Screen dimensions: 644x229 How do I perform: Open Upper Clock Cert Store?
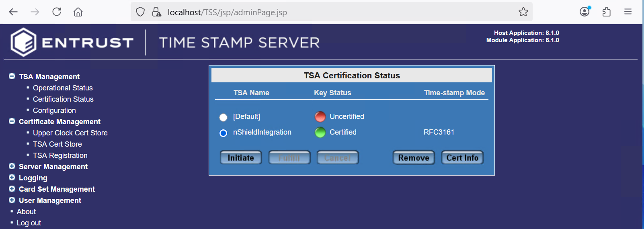(70, 133)
